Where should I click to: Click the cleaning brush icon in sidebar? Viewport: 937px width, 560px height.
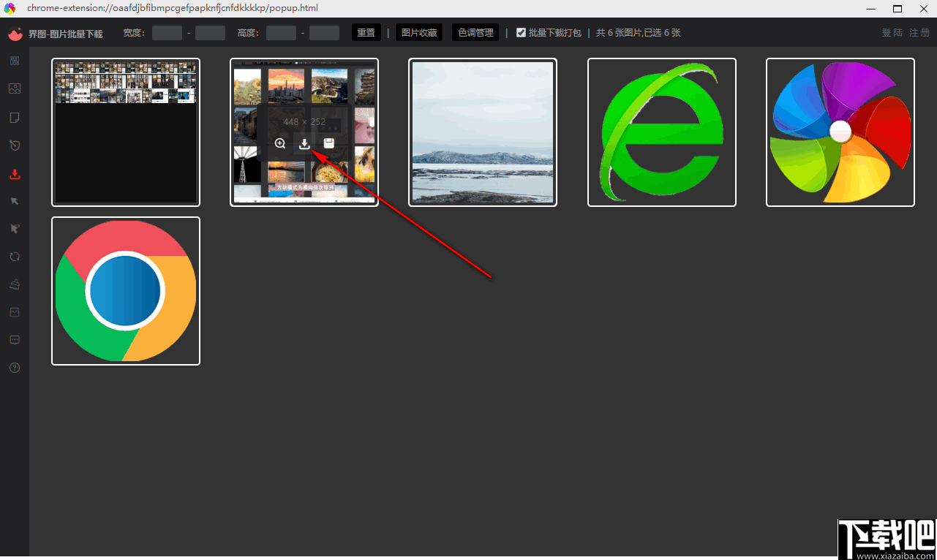(15, 284)
